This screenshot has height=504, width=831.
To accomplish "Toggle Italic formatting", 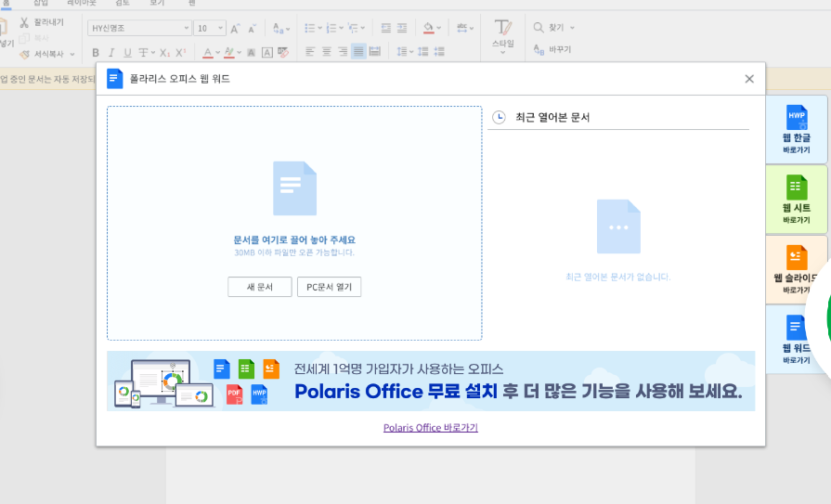I will point(111,53).
